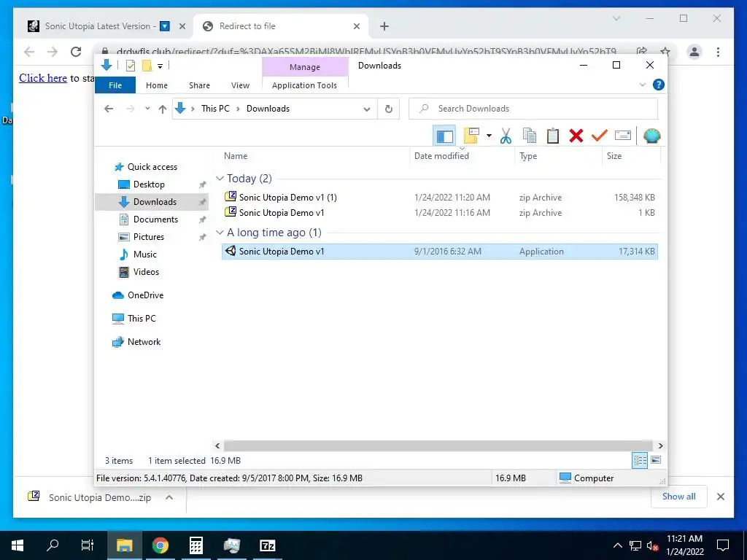This screenshot has width=747, height=560.
Task: Switch to Large icons view layout
Action: pos(656,460)
